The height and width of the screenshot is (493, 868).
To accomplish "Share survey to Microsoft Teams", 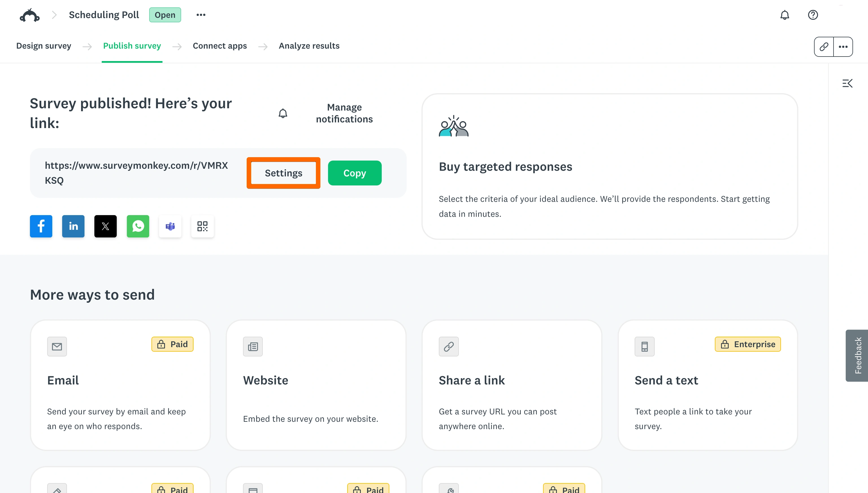I will pos(170,226).
